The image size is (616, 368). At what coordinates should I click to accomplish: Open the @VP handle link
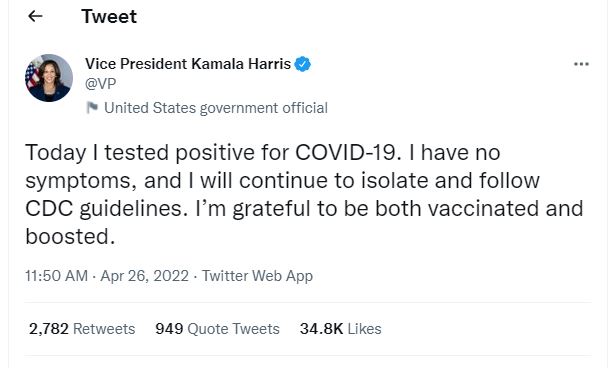tap(101, 84)
